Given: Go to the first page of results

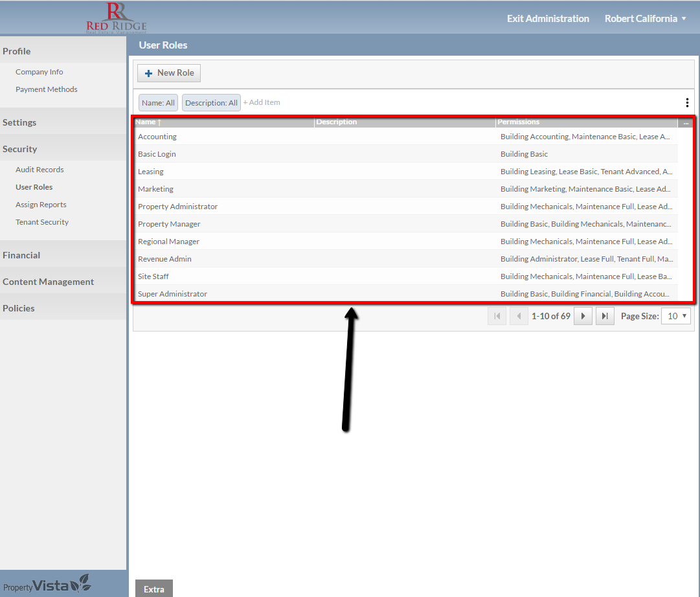Looking at the screenshot, I should [x=497, y=316].
